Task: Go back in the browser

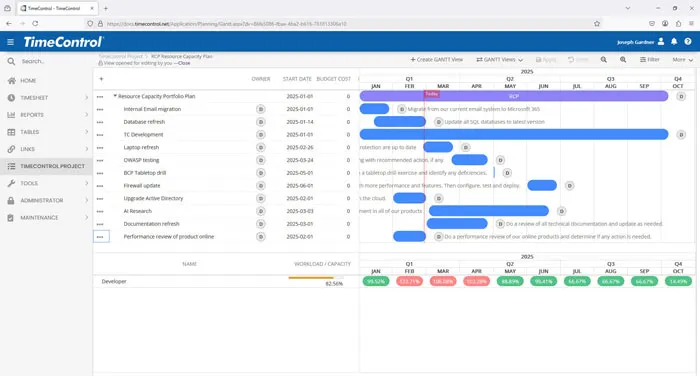Action: click(9, 24)
